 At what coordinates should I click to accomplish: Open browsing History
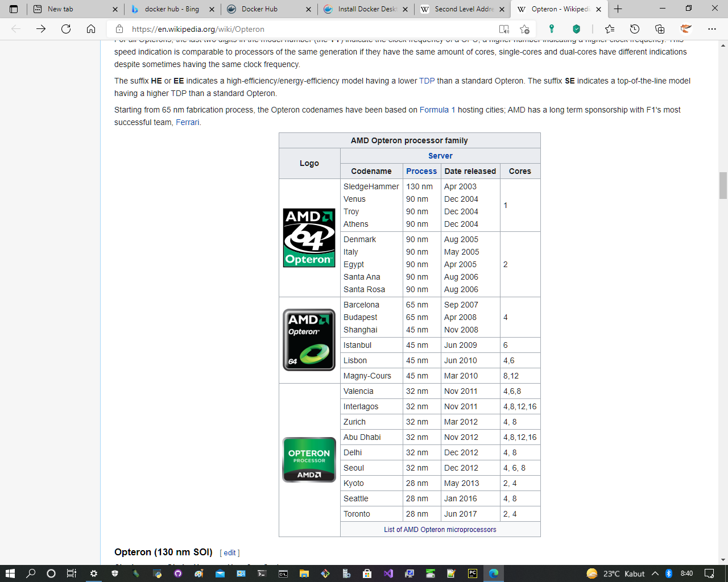[635, 29]
